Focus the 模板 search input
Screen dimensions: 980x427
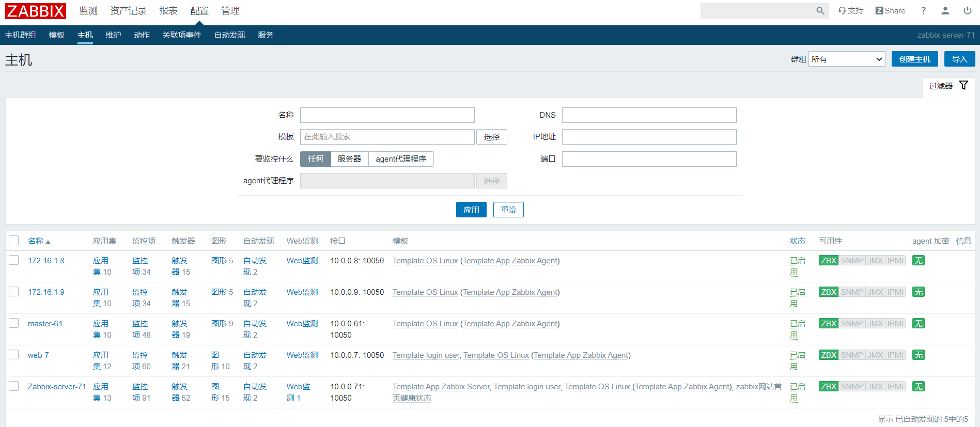(387, 137)
